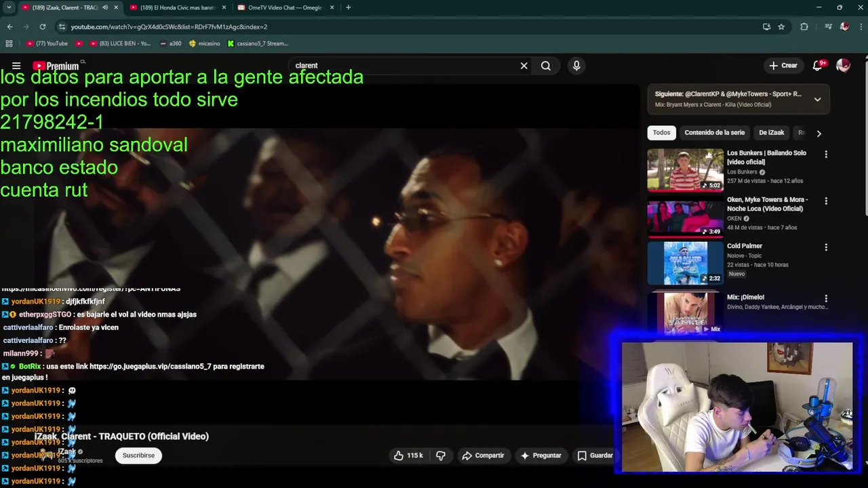Screen dimensions: 868x488
Task: Install app icon in address bar
Action: 766,26
